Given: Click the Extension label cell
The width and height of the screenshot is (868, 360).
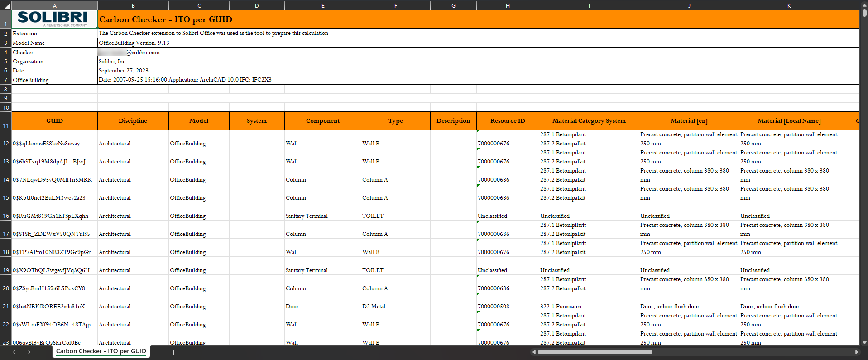Looking at the screenshot, I should (54, 34).
